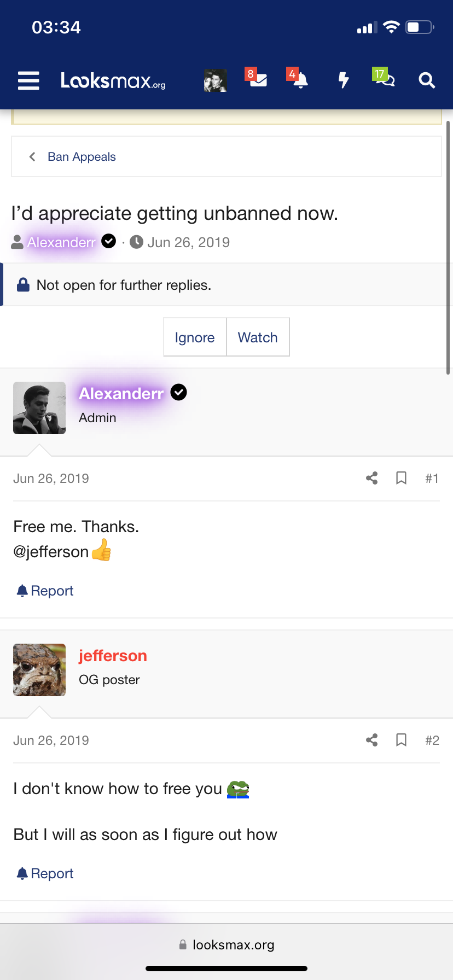
Task: Open the inbox envelope with 8 messages
Action: (x=257, y=80)
